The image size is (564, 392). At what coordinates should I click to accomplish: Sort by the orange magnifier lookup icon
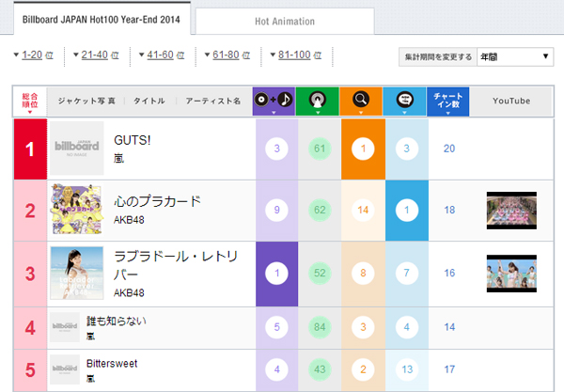click(361, 101)
